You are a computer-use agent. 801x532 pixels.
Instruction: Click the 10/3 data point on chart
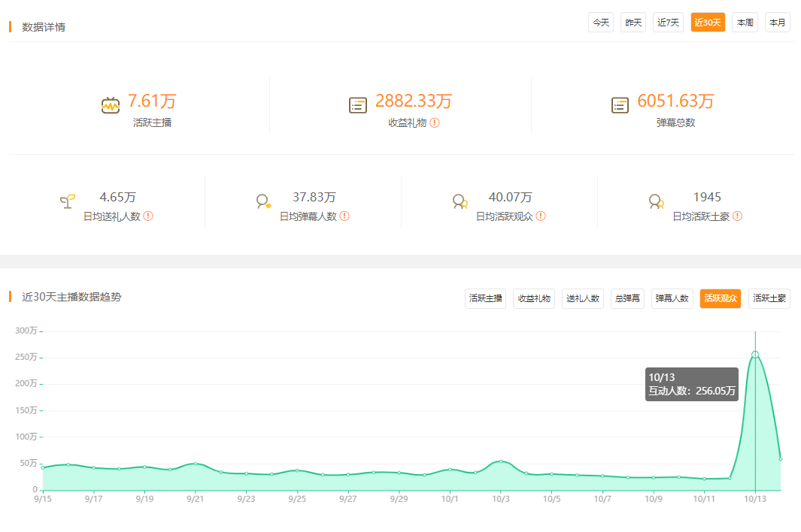(501, 461)
